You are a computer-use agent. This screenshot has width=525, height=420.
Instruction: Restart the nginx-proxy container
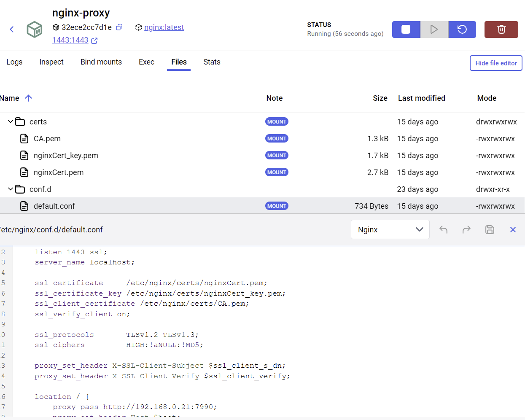point(462,30)
